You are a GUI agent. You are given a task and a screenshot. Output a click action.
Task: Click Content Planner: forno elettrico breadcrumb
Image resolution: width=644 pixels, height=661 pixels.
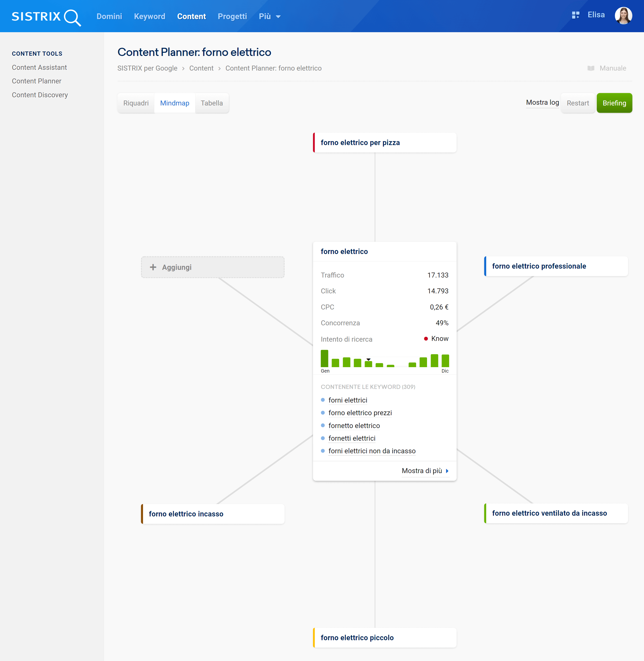pyautogui.click(x=273, y=68)
